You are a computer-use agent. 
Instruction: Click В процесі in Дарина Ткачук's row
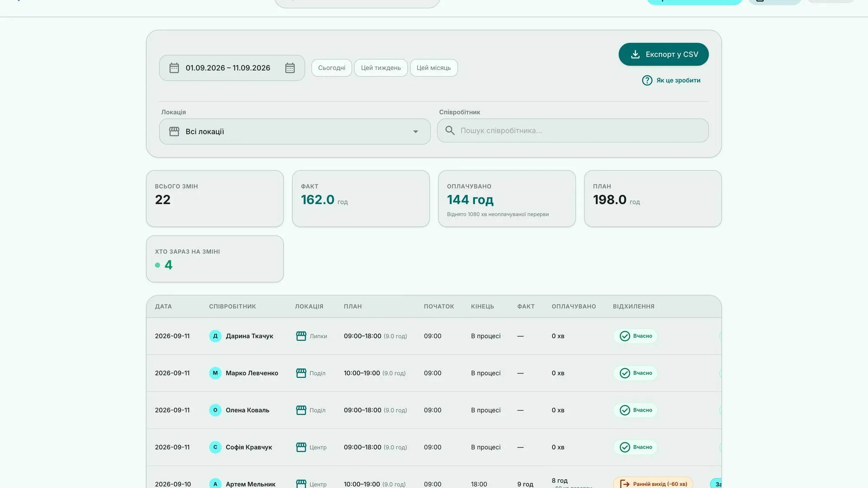tap(486, 336)
